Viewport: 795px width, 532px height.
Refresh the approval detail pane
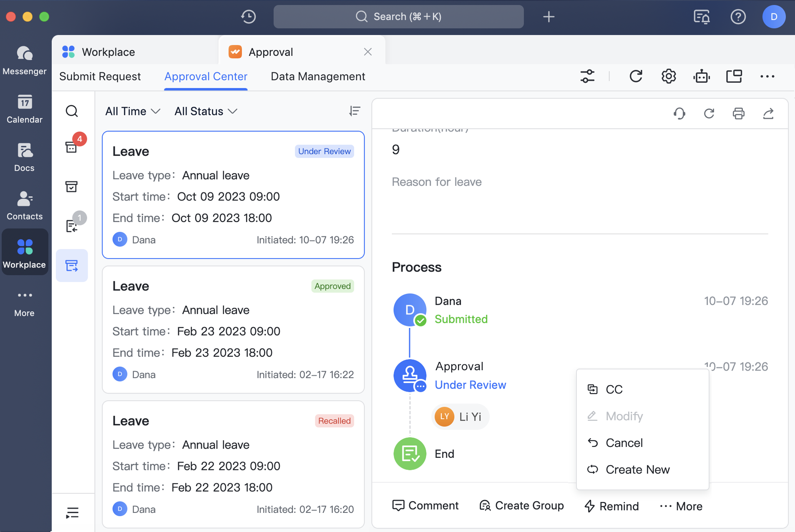(x=709, y=113)
